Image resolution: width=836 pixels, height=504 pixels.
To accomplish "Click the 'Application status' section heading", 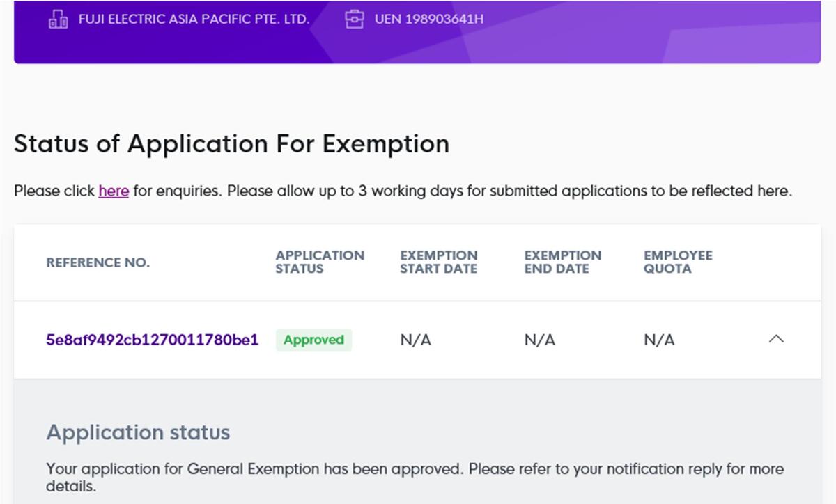I will click(x=138, y=432).
